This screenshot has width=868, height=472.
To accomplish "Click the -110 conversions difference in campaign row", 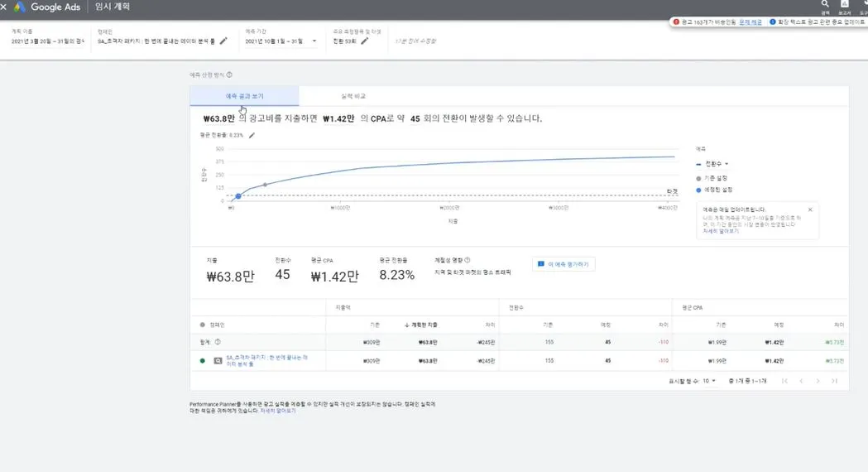I will (663, 361).
